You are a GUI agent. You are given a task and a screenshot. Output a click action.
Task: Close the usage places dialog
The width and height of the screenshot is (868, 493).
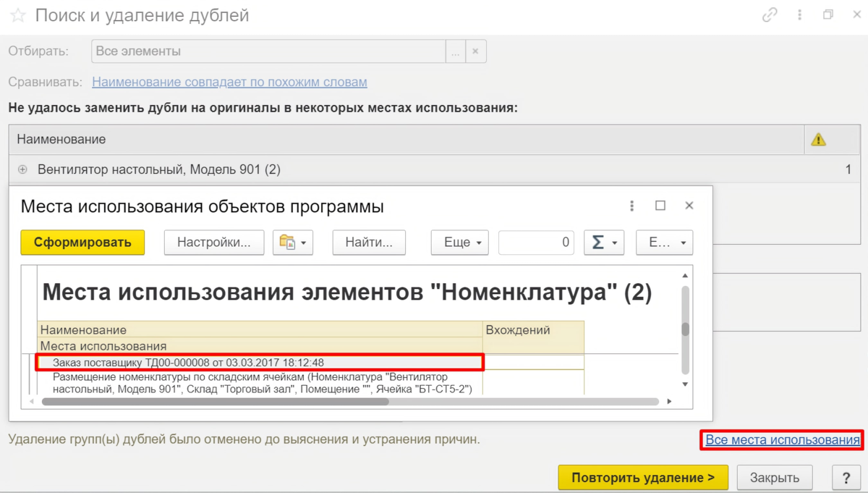(x=689, y=206)
